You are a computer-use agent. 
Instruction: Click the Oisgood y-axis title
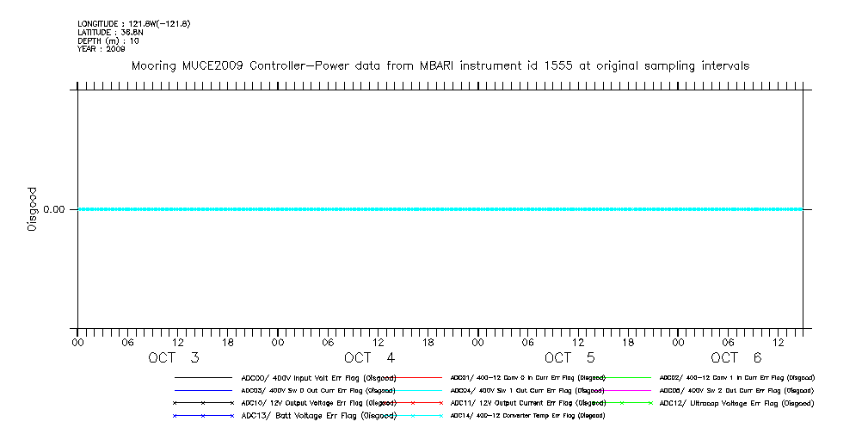coord(33,209)
